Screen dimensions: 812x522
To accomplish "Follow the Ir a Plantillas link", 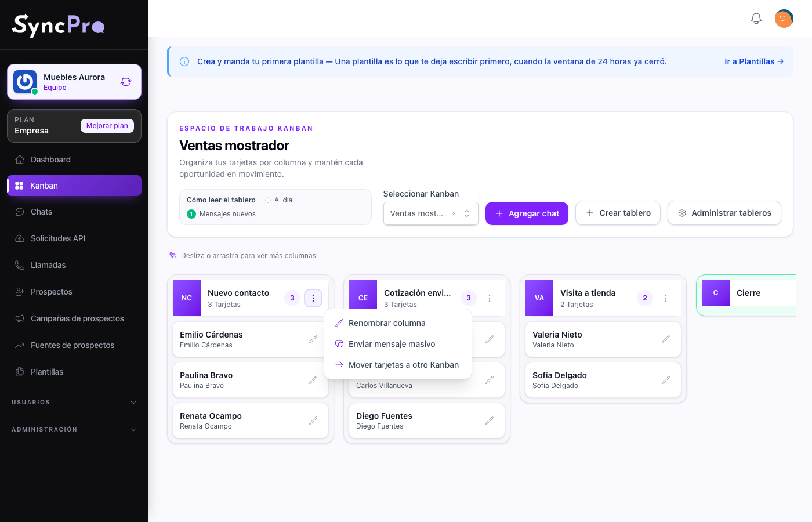I will 754,61.
